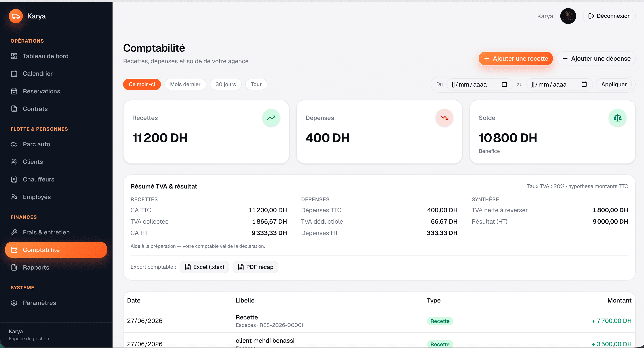The image size is (644, 348).
Task: Open Réservations from the sidebar
Action: pyautogui.click(x=56, y=91)
